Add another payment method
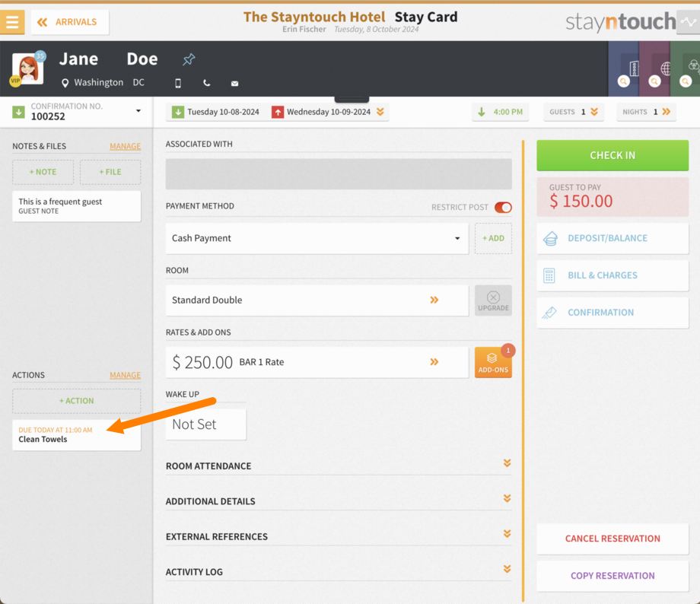 tap(493, 238)
